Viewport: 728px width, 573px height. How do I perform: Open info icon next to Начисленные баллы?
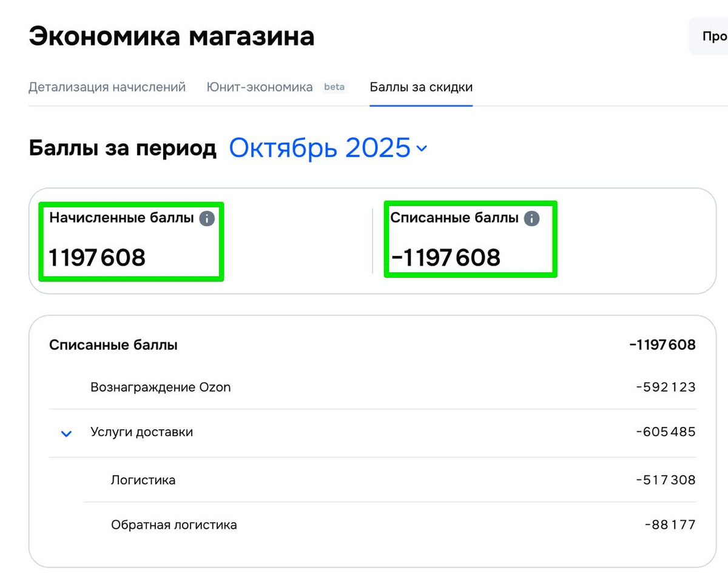pyautogui.click(x=207, y=218)
